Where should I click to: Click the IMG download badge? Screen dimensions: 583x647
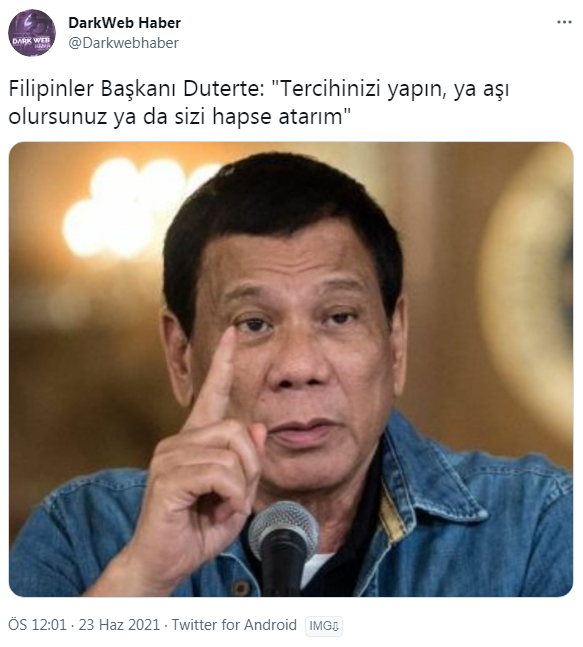click(x=324, y=626)
